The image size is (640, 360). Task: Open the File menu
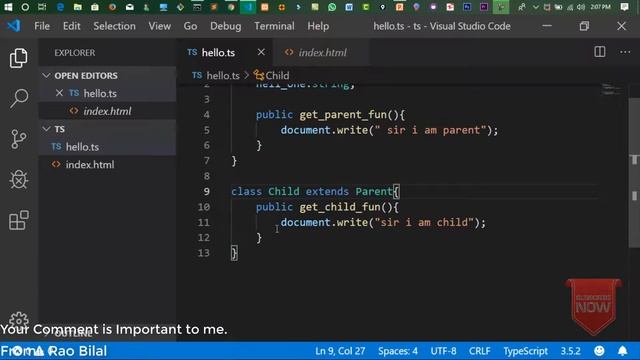click(42, 26)
